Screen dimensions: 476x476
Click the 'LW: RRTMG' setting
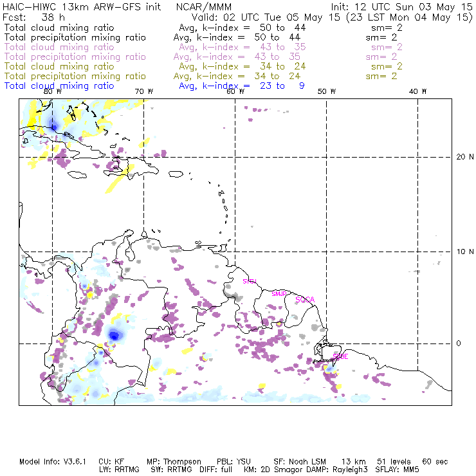119,470
